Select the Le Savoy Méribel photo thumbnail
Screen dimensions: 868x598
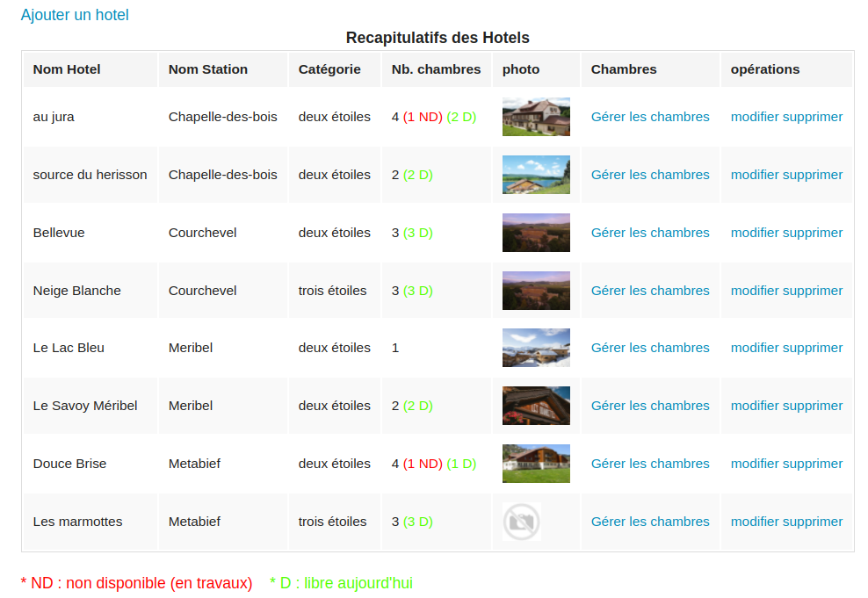536,406
